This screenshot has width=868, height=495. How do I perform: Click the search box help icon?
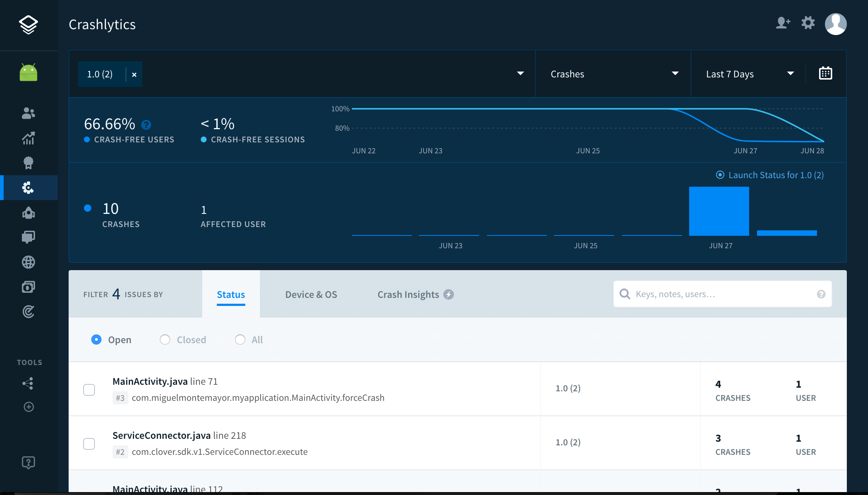point(821,294)
